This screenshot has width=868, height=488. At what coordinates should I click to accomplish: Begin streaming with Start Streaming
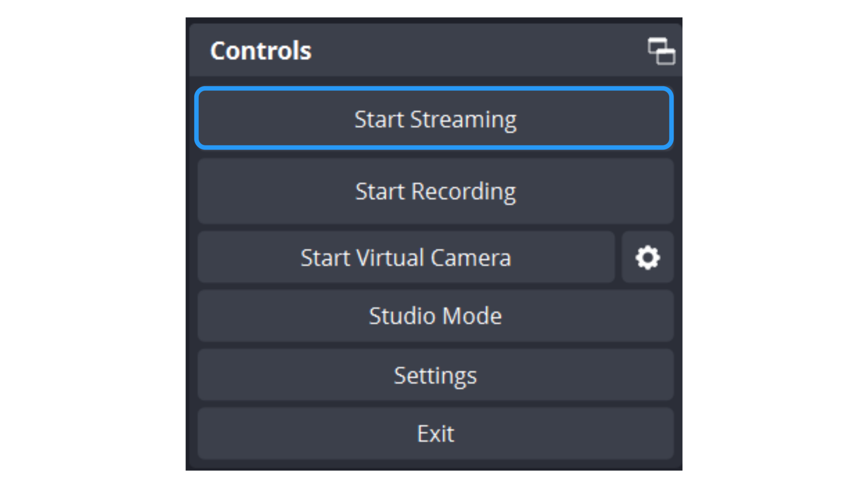click(x=435, y=119)
